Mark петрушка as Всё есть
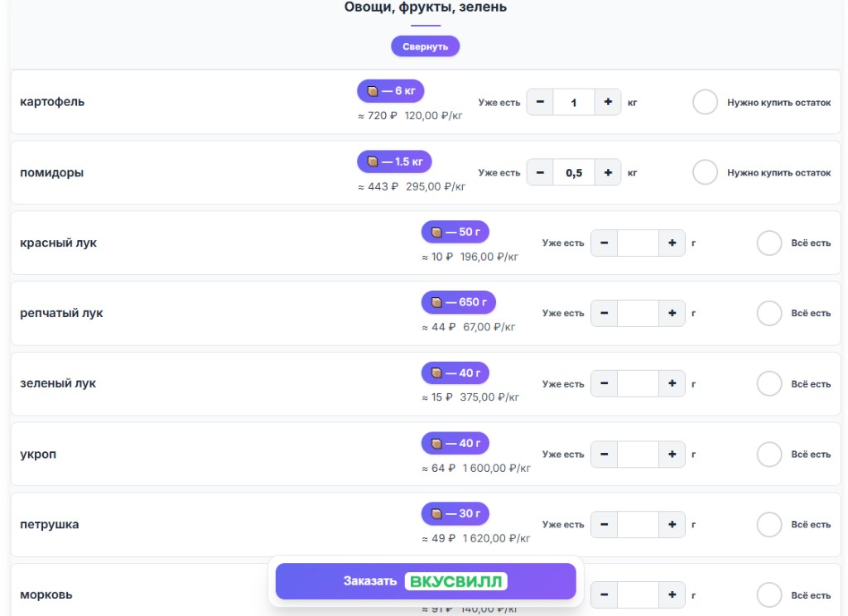 click(x=769, y=525)
